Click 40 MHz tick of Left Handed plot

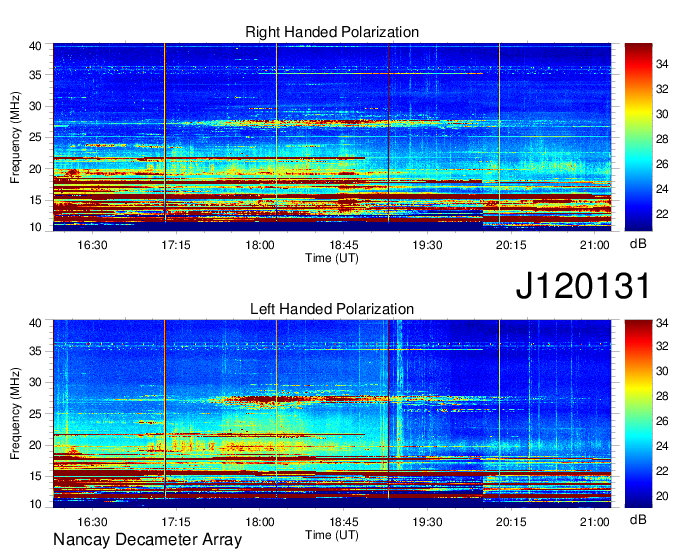click(35, 323)
